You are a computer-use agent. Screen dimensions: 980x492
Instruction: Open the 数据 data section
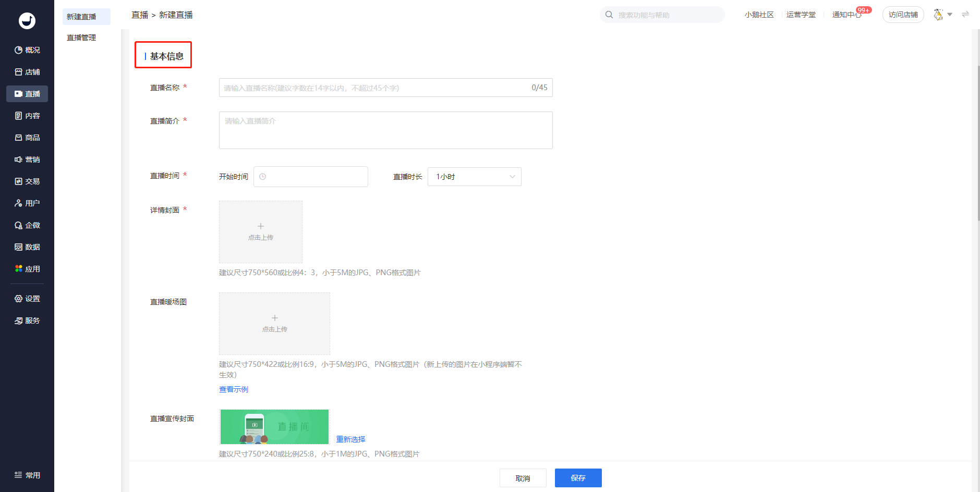coord(27,247)
